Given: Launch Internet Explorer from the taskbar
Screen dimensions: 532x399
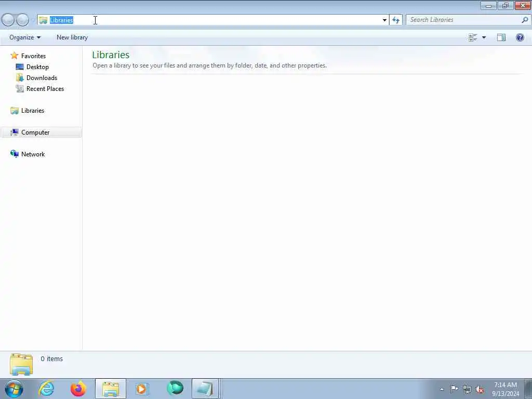Looking at the screenshot, I should point(46,389).
